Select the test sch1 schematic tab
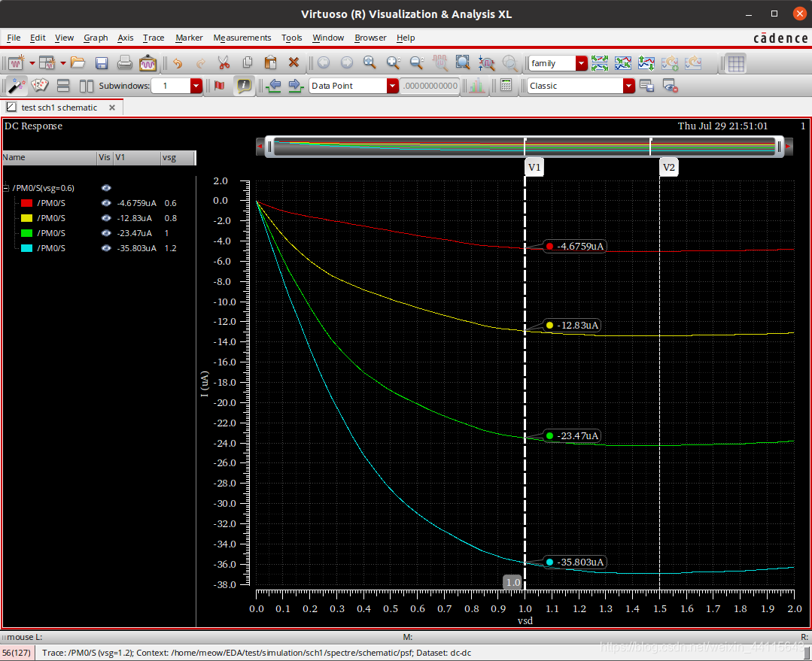Viewport: 812px width, 661px height. [x=59, y=108]
